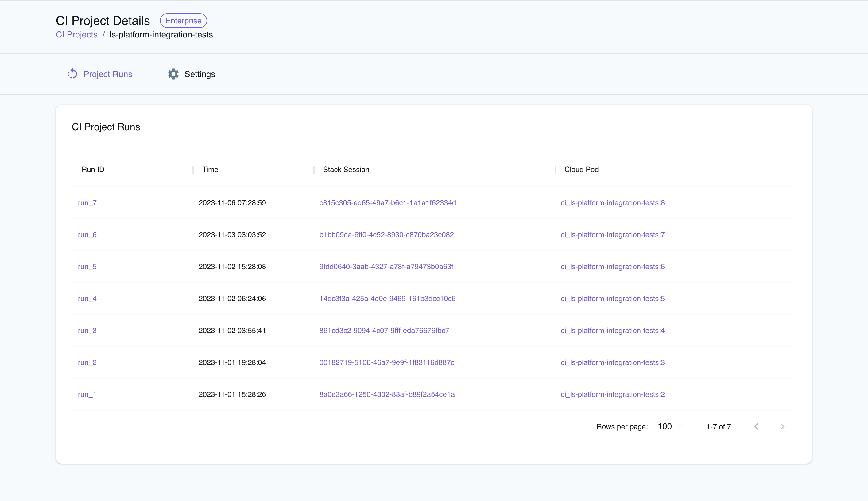
Task: Switch to the Project Runs tab
Action: 108,74
